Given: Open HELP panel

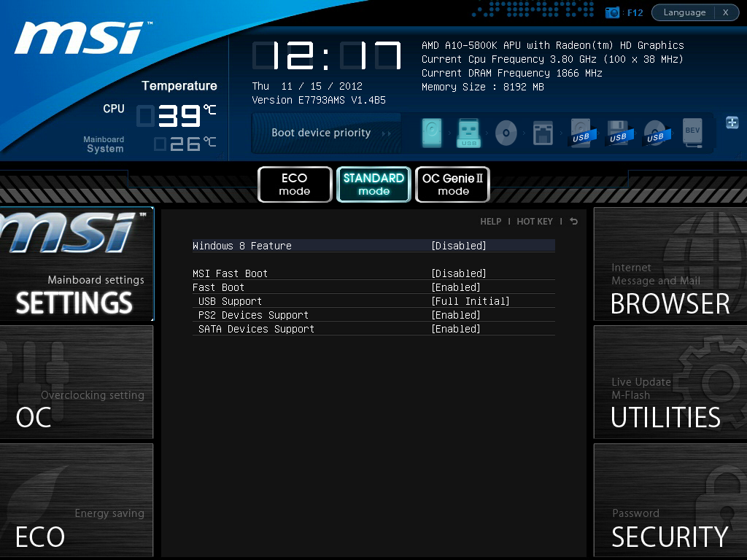Looking at the screenshot, I should tap(491, 222).
